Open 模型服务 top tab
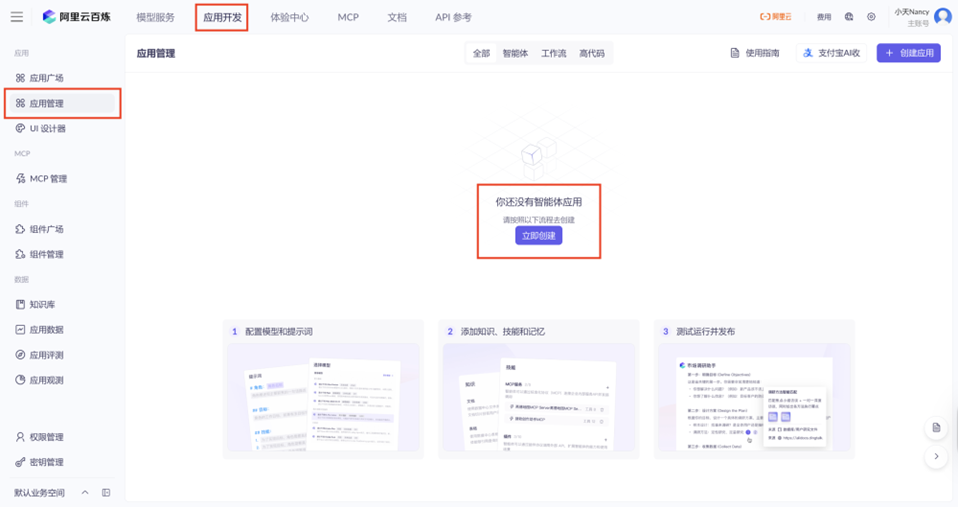The height and width of the screenshot is (507, 958). click(x=155, y=17)
